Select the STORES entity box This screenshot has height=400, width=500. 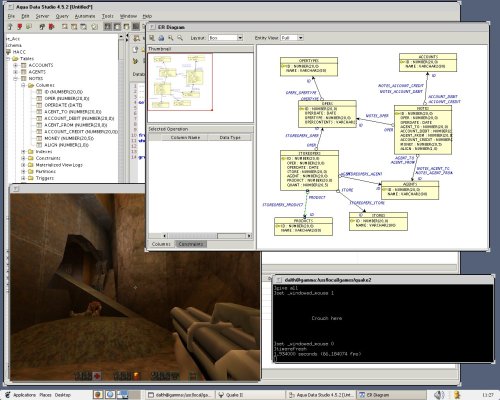378,222
